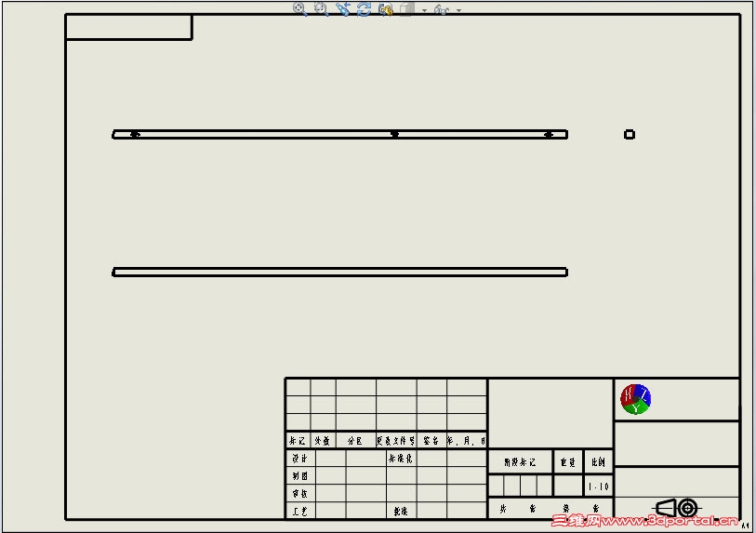Select the Zoom to Area tool

[x=321, y=8]
